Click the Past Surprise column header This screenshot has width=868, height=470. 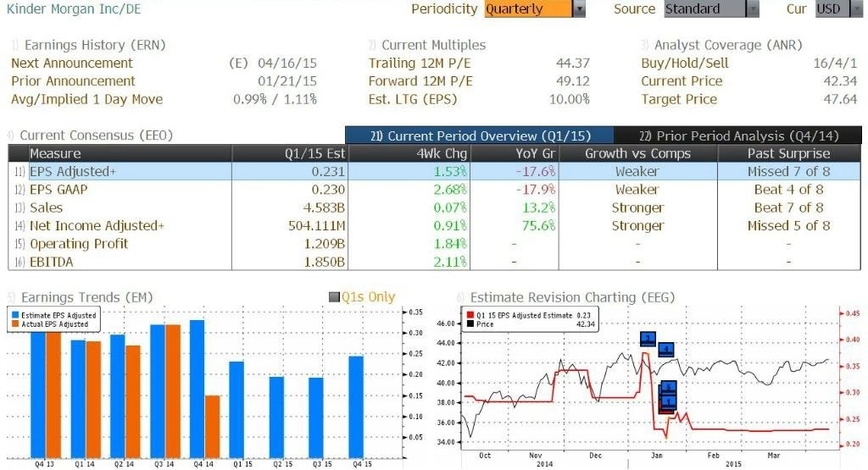789,154
